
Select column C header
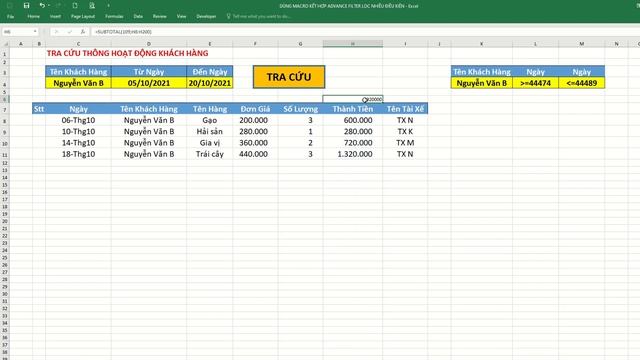pyautogui.click(x=78, y=44)
